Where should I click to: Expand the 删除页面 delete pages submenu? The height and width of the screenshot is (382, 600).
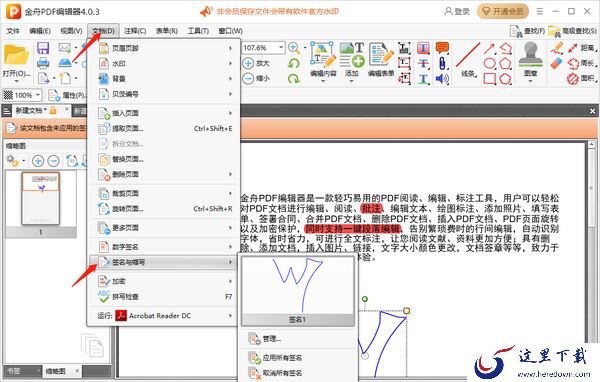pos(165,175)
